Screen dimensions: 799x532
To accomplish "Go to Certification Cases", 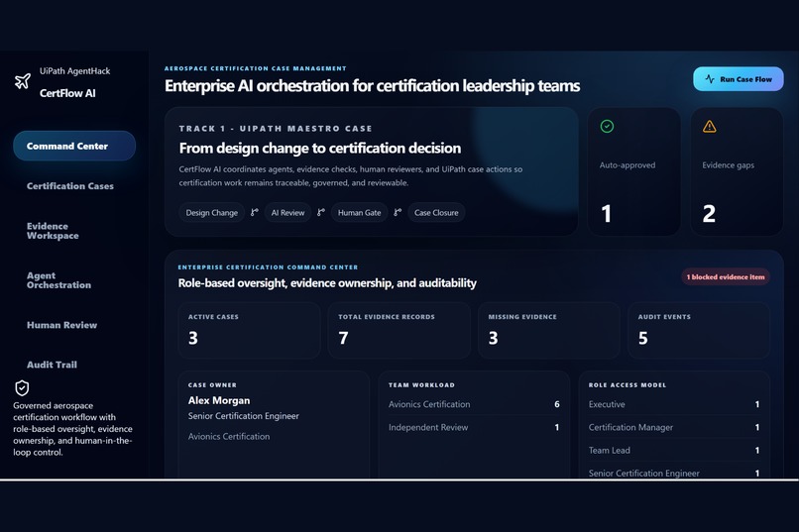I will coord(70,186).
